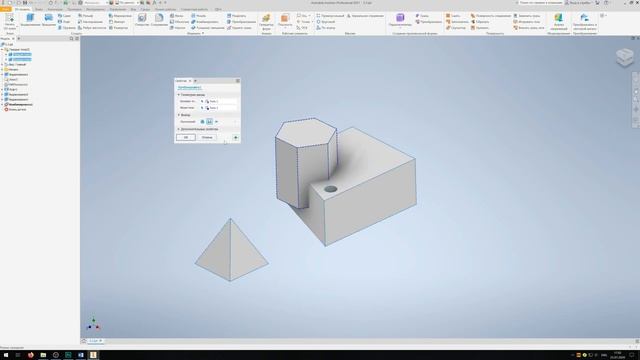Open the appearance dropdown in title bar
640x360 pixels.
pyautogui.click(x=127, y=2)
